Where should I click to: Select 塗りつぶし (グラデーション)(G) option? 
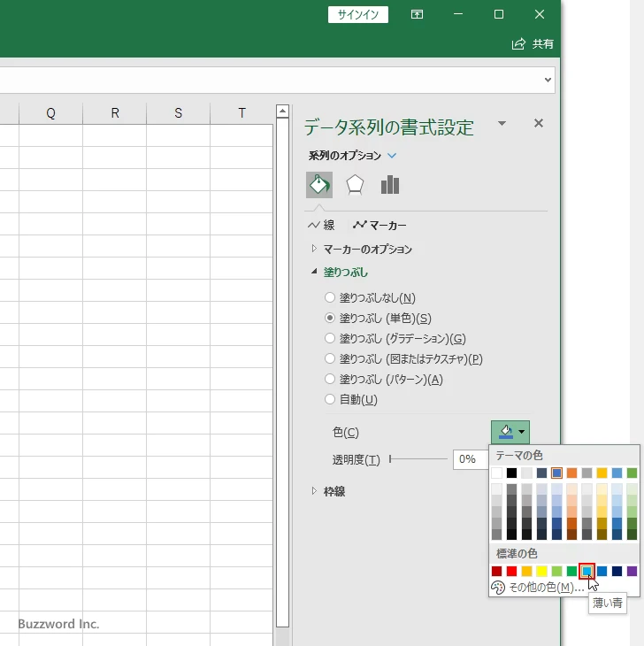329,338
